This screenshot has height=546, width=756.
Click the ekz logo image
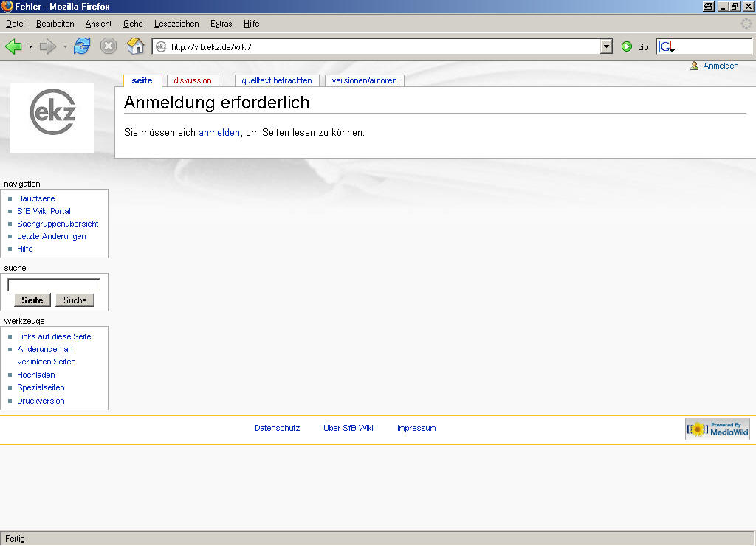[52, 117]
